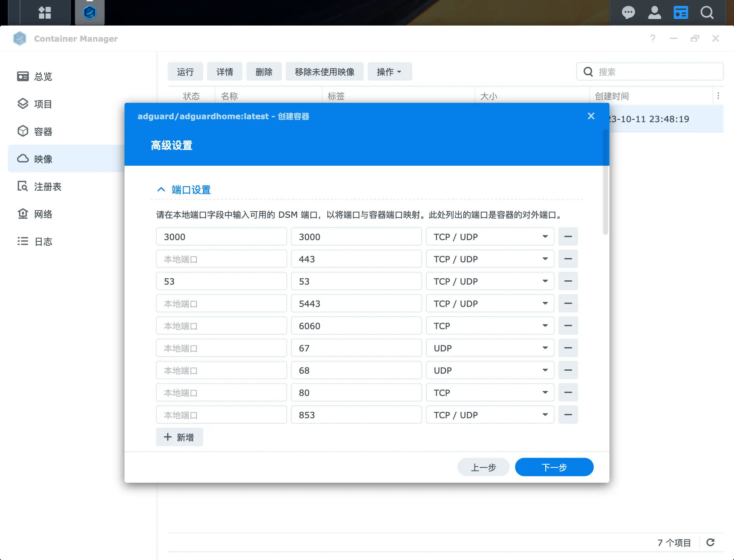Remove the port 853 row

point(568,415)
